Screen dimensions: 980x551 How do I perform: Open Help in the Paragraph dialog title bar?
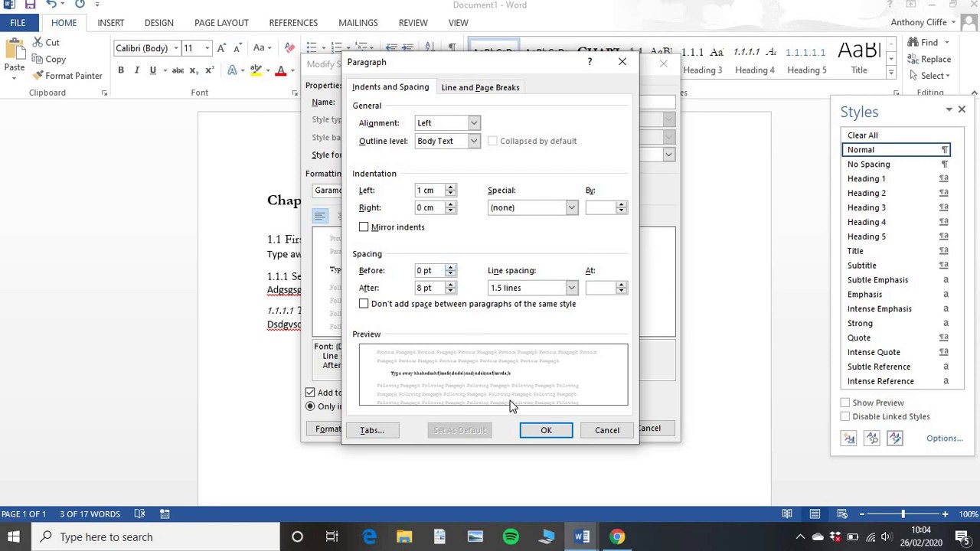click(x=590, y=62)
